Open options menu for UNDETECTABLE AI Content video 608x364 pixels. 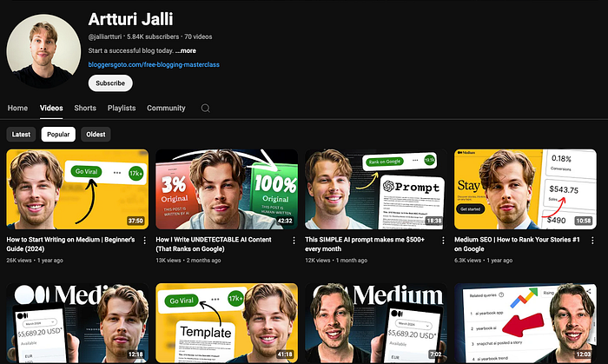pos(294,241)
